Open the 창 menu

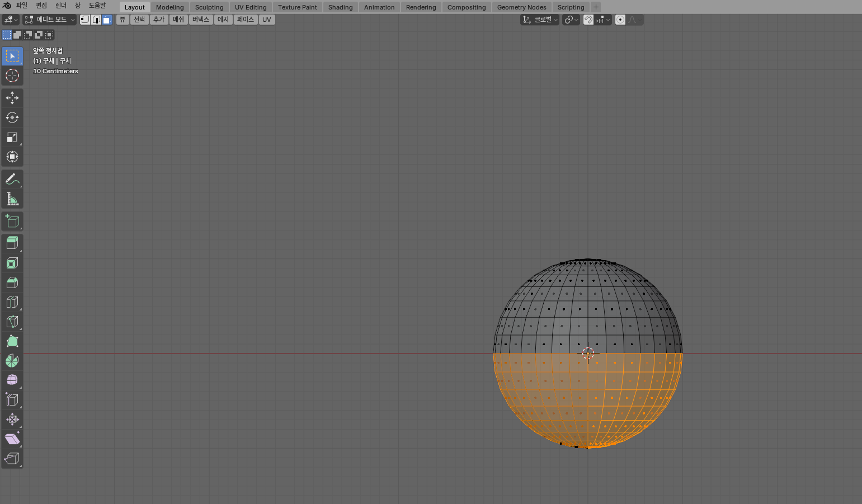pyautogui.click(x=78, y=6)
